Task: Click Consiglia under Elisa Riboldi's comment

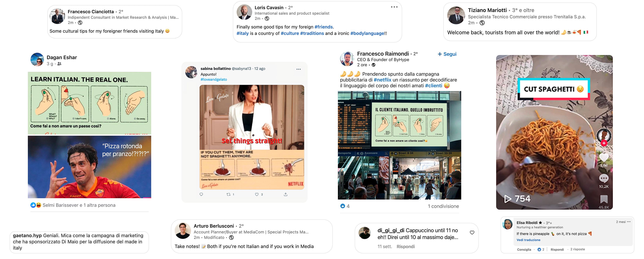Action: click(x=524, y=249)
